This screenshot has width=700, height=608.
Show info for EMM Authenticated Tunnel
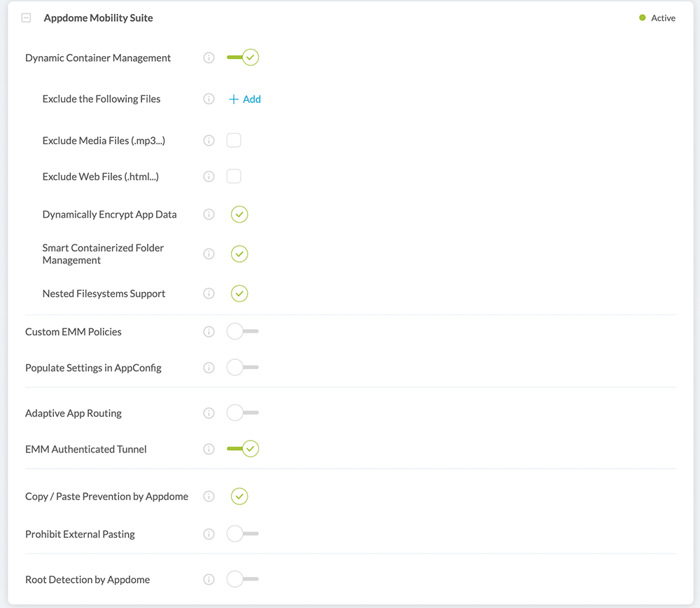click(x=209, y=449)
